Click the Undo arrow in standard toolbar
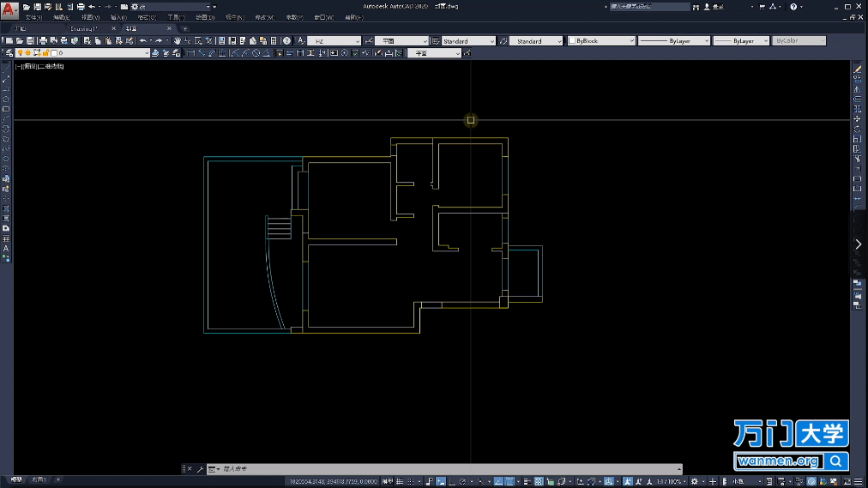The height and width of the screenshot is (488, 868). [x=142, y=41]
